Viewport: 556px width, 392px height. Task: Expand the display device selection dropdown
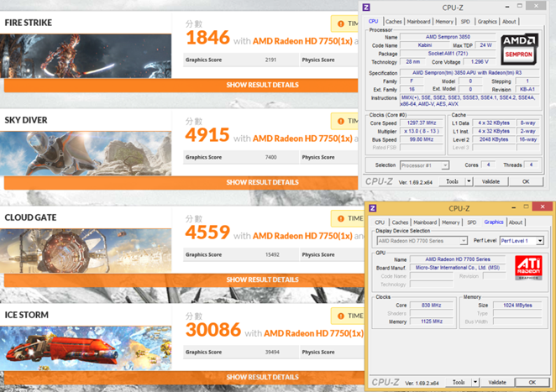tap(464, 241)
